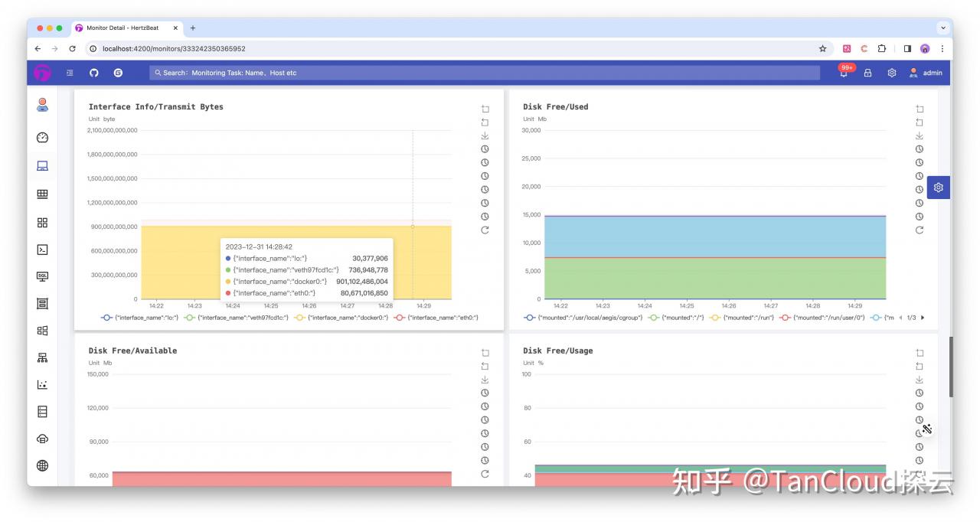This screenshot has width=980, height=522.
Task: Open the network hierarchy icon in sidebar
Action: tap(43, 357)
